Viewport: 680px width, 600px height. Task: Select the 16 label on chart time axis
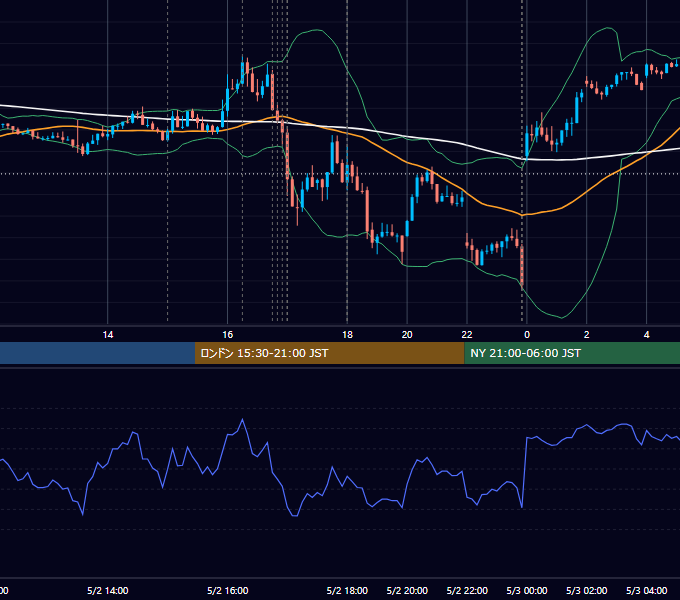228,335
